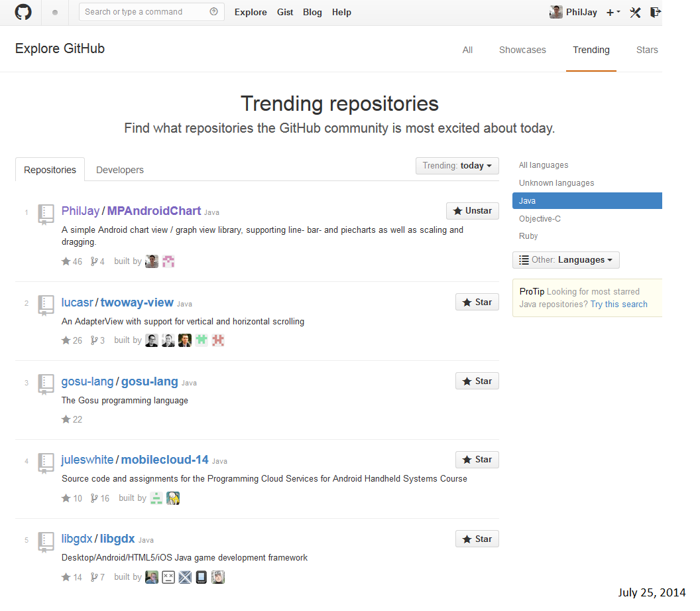The width and height of the screenshot is (700, 611).
Task: Star the twoway-view repository
Action: (477, 303)
